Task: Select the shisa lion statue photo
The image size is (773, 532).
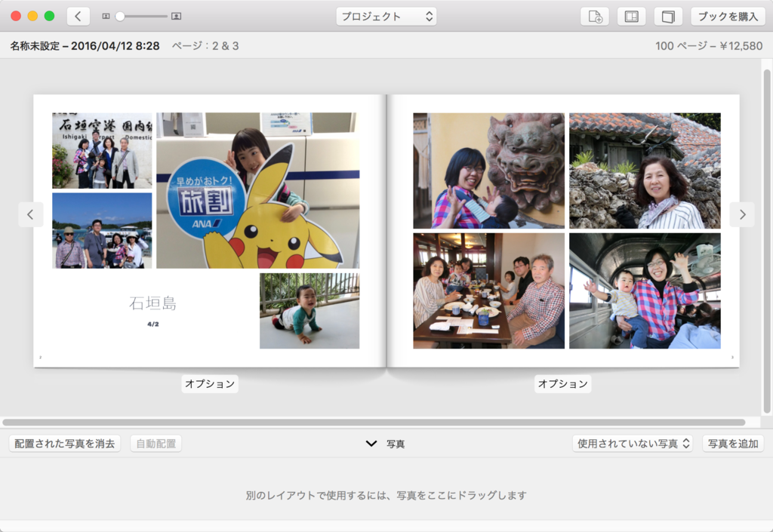Action: (x=488, y=171)
